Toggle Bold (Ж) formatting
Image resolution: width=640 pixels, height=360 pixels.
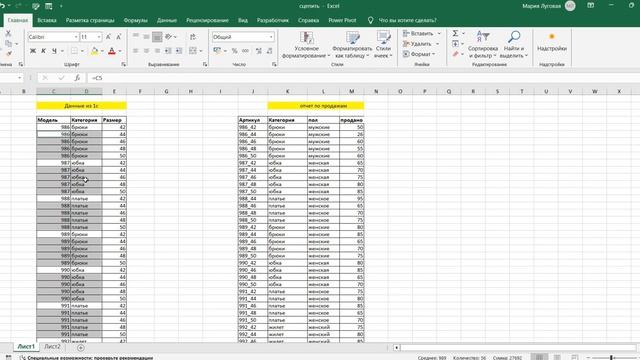pos(33,51)
